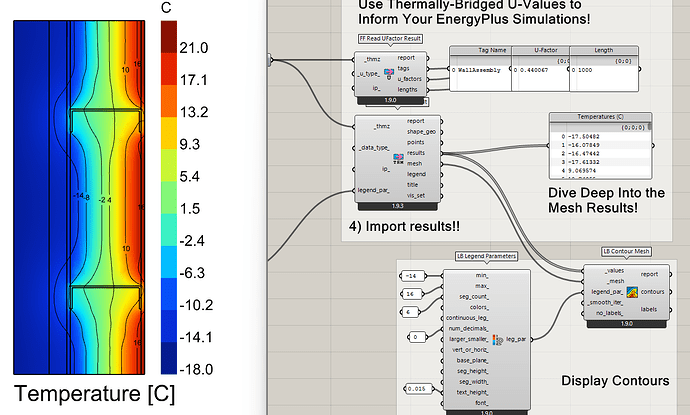Click the FF Read UFactor Result component icon
This screenshot has height=415, width=690.
tap(387, 76)
